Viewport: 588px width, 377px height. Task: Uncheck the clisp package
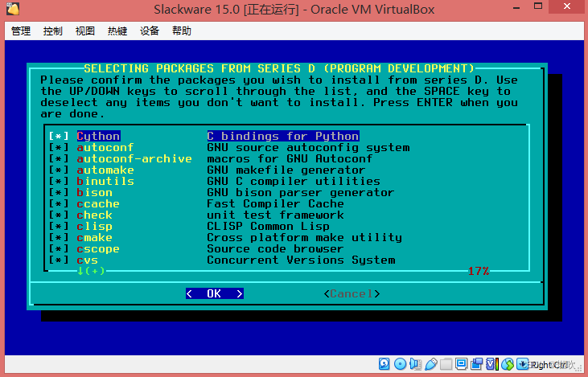59,226
